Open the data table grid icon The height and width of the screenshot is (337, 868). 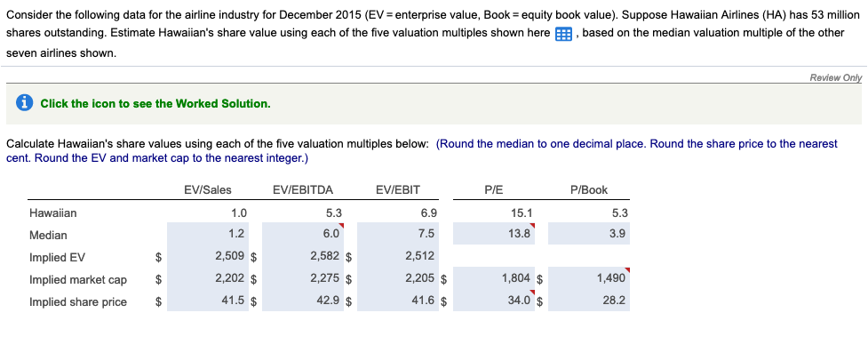tap(563, 34)
